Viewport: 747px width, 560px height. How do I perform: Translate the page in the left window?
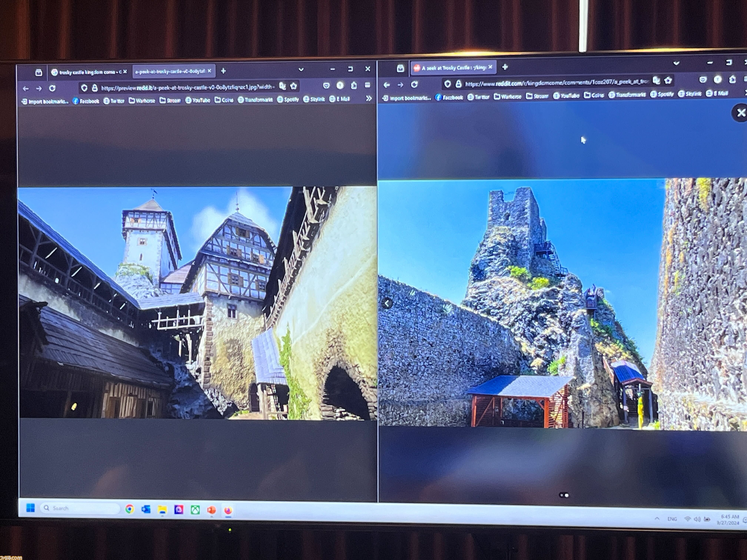click(282, 86)
